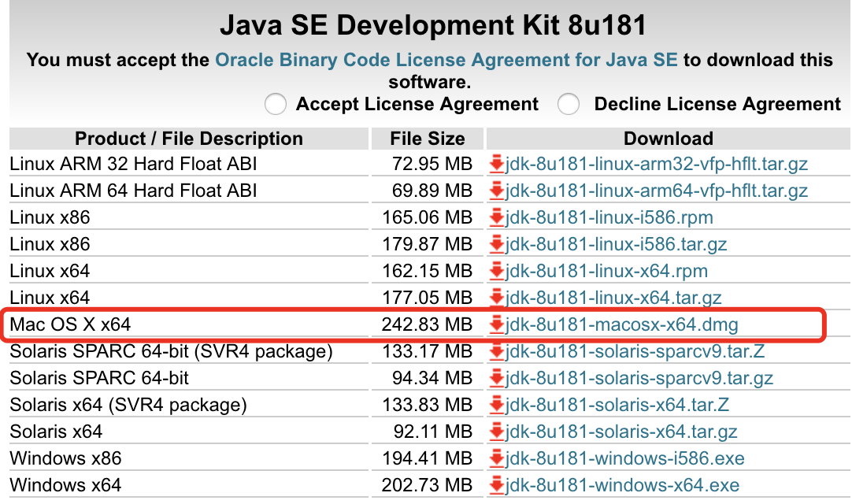Click download arrow icon for linux-x64.tar.gz
Screen dimensions: 852x504
pos(497,298)
